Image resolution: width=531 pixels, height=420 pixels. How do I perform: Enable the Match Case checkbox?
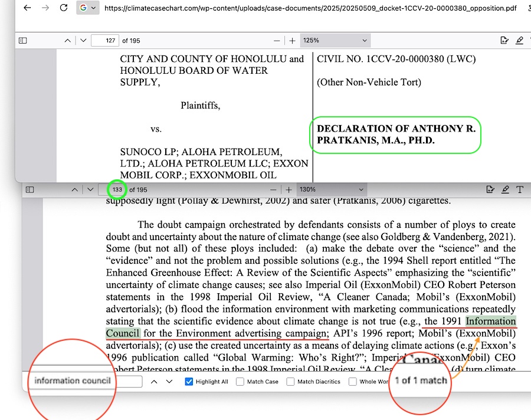pyautogui.click(x=240, y=382)
